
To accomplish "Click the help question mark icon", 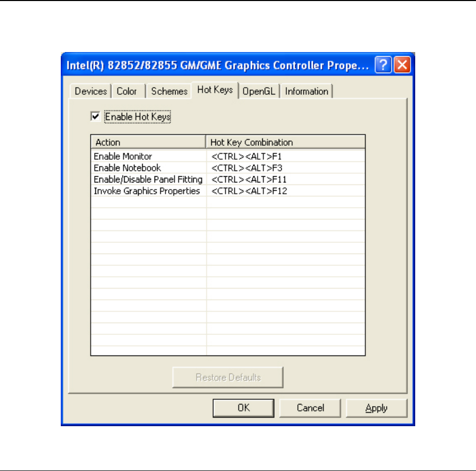I will (x=383, y=65).
